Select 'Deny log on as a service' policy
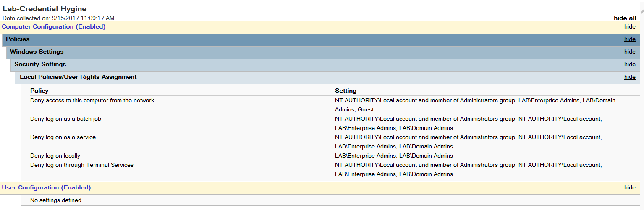The height and width of the screenshot is (210, 644). [63, 137]
